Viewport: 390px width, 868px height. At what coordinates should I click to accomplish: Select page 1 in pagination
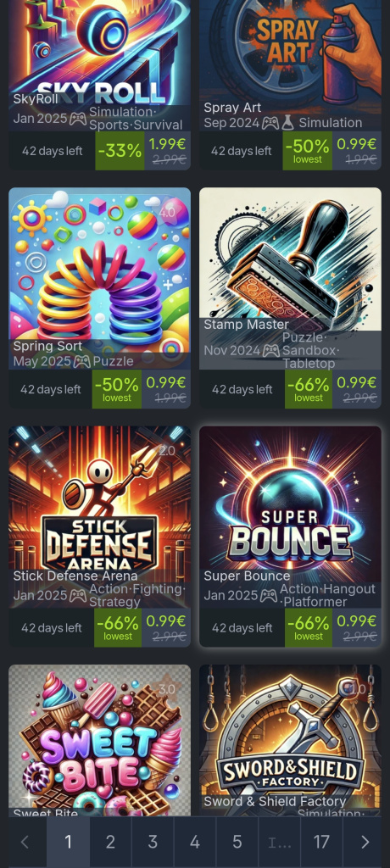[68, 842]
